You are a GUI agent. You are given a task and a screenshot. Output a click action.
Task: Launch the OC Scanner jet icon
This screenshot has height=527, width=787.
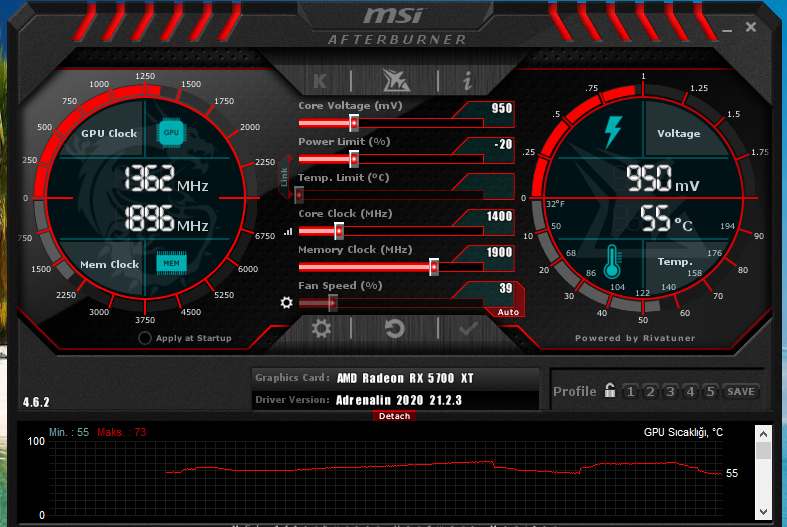[396, 80]
